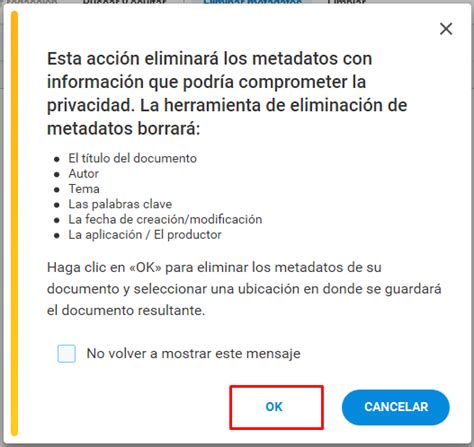
Task: Select the "Autor" list item
Action: tap(83, 174)
